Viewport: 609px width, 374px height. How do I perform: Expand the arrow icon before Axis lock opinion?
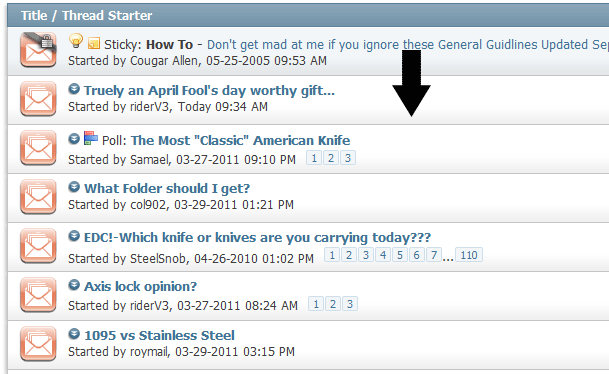point(74,285)
